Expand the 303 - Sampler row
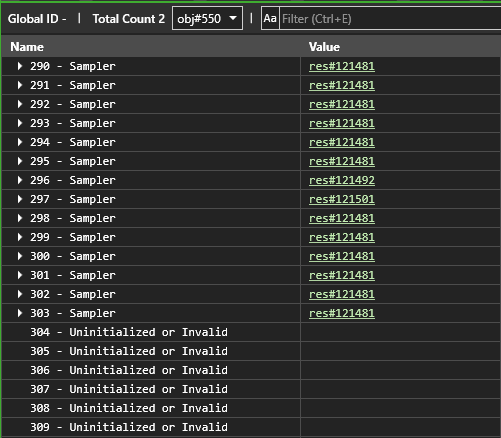Screen dimensions: 501x438 pyautogui.click(x=20, y=313)
